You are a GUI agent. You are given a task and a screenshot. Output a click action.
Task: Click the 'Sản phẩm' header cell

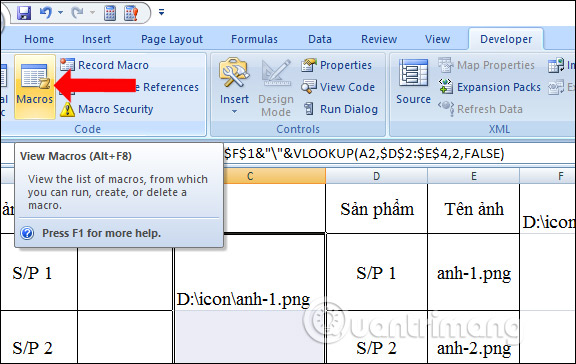377,209
